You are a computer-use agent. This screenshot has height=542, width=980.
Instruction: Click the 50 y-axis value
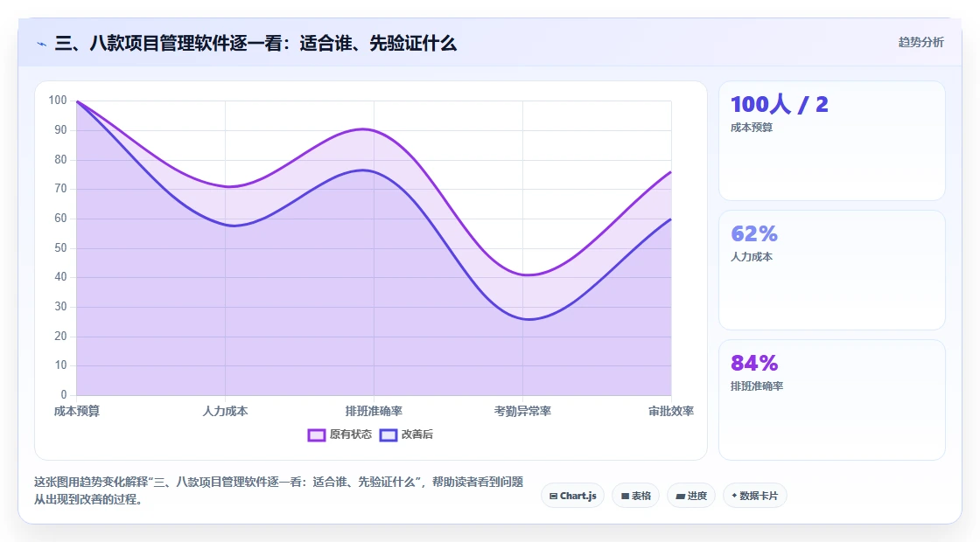tap(60, 248)
